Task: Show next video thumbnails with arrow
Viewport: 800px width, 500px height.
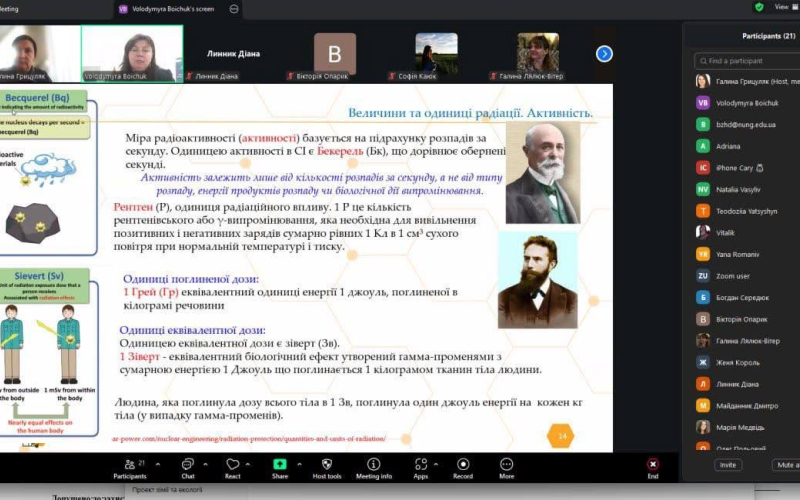Action: pyautogui.click(x=604, y=53)
